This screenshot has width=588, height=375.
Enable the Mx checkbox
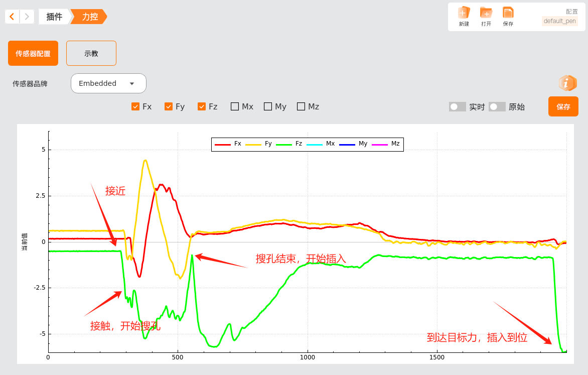(235, 106)
